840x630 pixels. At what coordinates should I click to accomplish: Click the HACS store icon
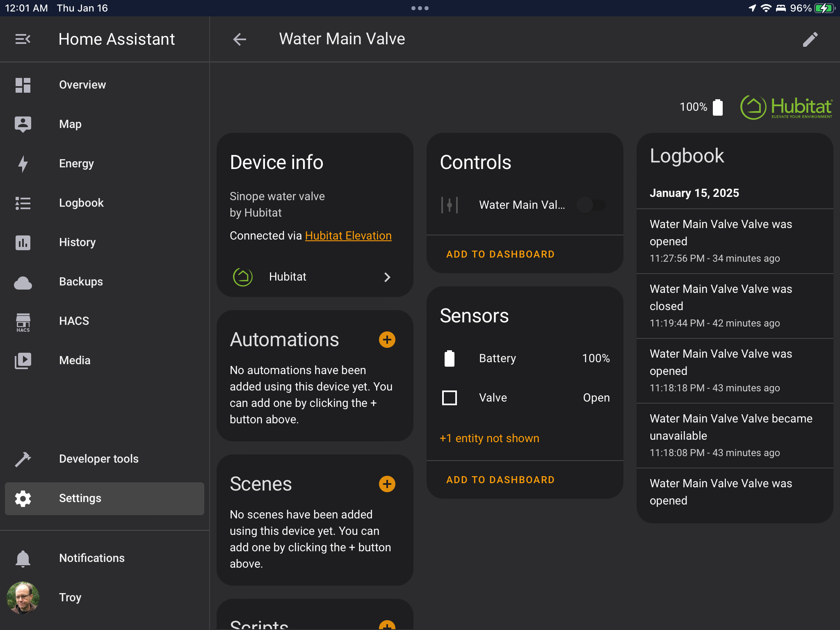point(23,321)
